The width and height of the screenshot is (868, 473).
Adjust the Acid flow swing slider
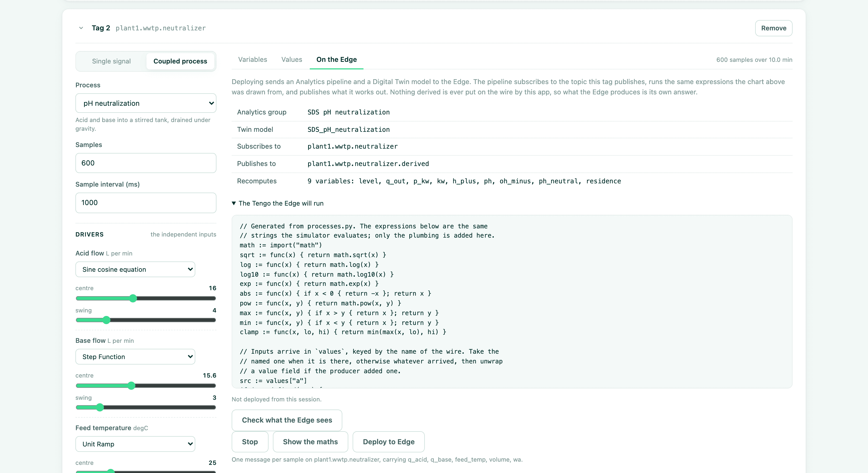coord(146,320)
